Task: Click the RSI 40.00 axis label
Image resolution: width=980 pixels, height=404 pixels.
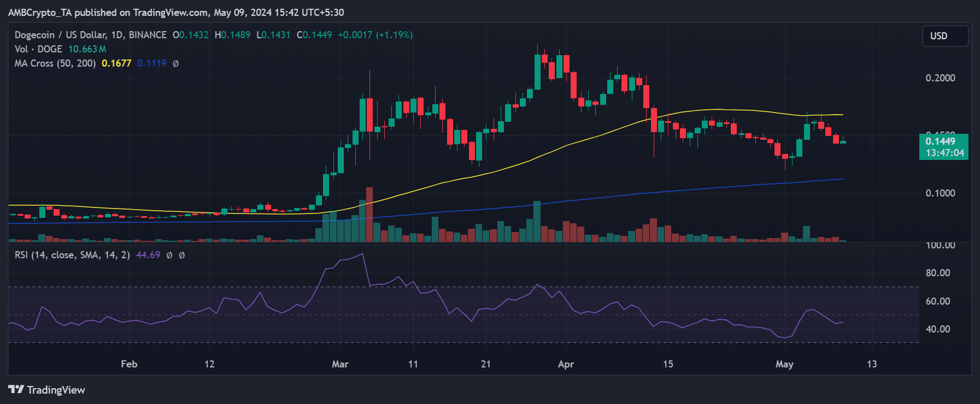Action: [x=938, y=329]
